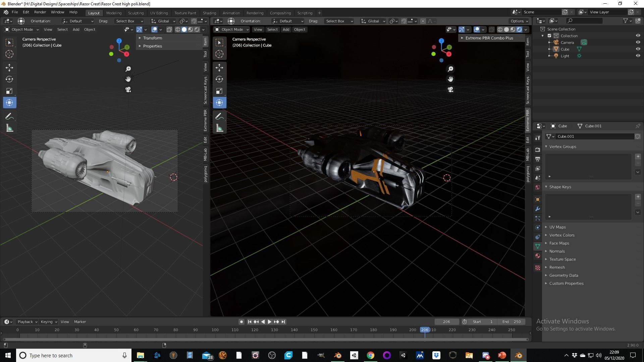
Task: Select the Rotate tool in right viewport
Action: pos(219,79)
